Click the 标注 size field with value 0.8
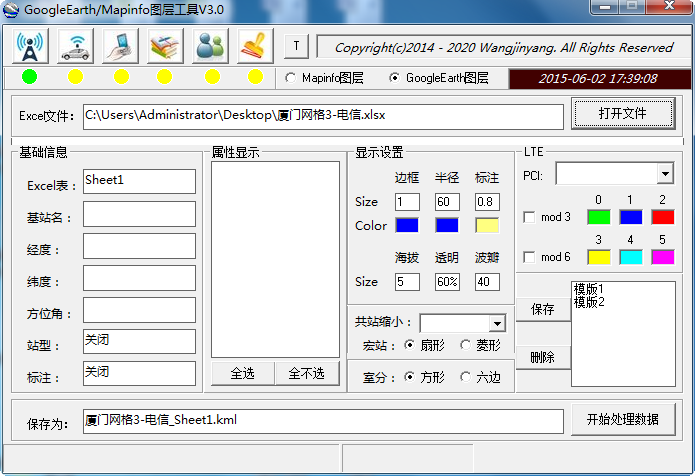Screen dimensions: 695x476 click(x=487, y=202)
